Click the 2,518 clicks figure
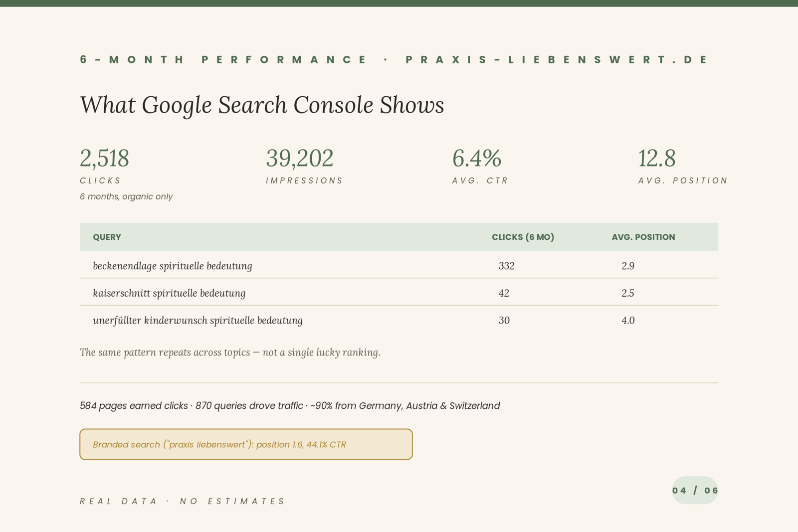Screen dimensions: 798x532 [x=104, y=158]
